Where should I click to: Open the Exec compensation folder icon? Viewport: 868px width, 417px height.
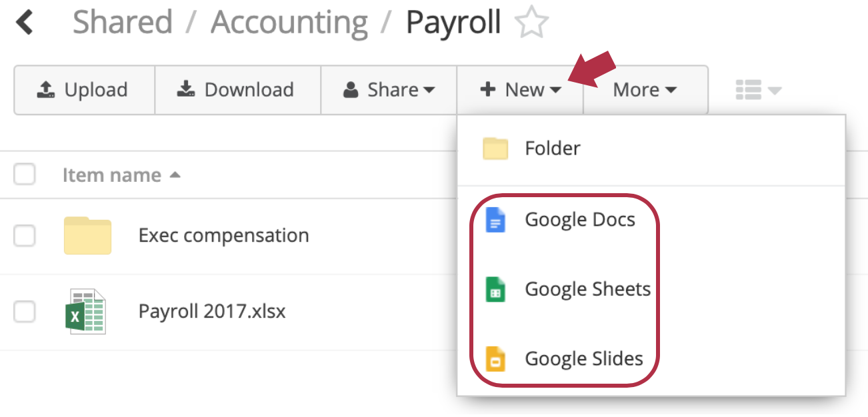[87, 235]
